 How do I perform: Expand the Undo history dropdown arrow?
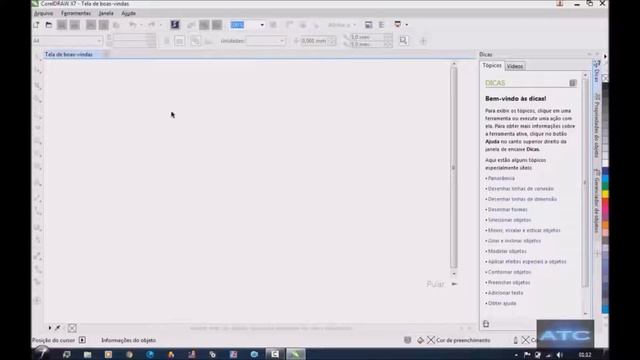click(x=141, y=25)
